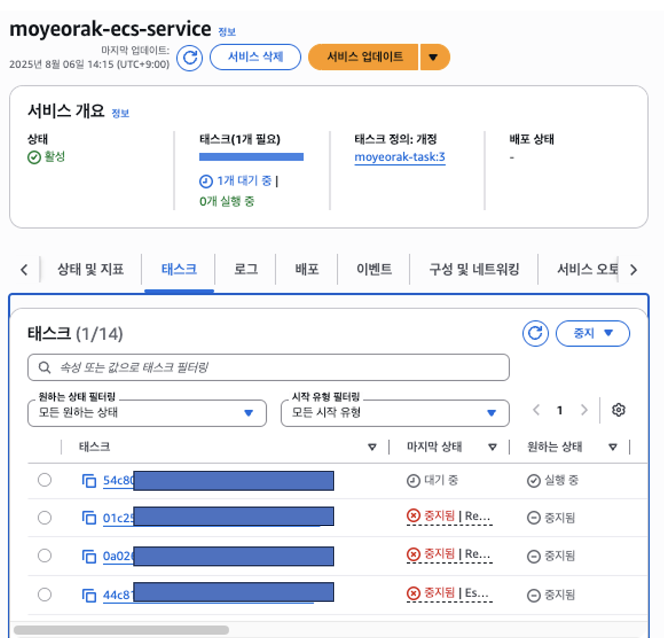Switch to 구성 및 네트워킹 tab
The height and width of the screenshot is (644, 664).
(474, 269)
